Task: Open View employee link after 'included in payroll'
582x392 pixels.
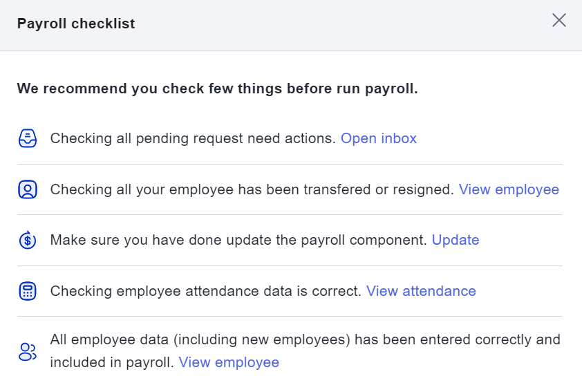Action: 229,363
